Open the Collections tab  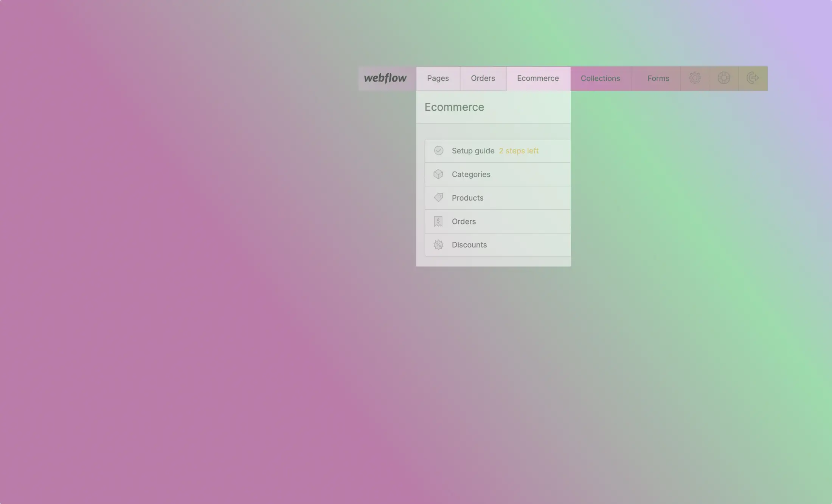coord(600,79)
